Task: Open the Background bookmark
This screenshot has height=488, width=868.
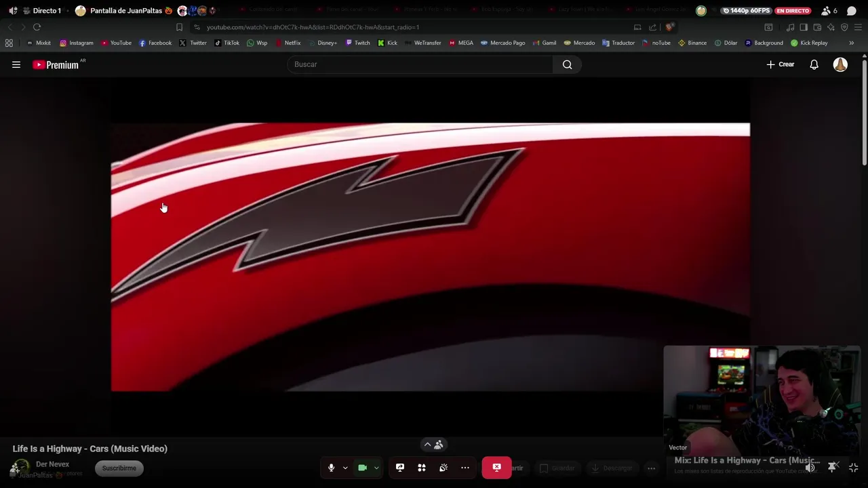Action: tap(764, 43)
